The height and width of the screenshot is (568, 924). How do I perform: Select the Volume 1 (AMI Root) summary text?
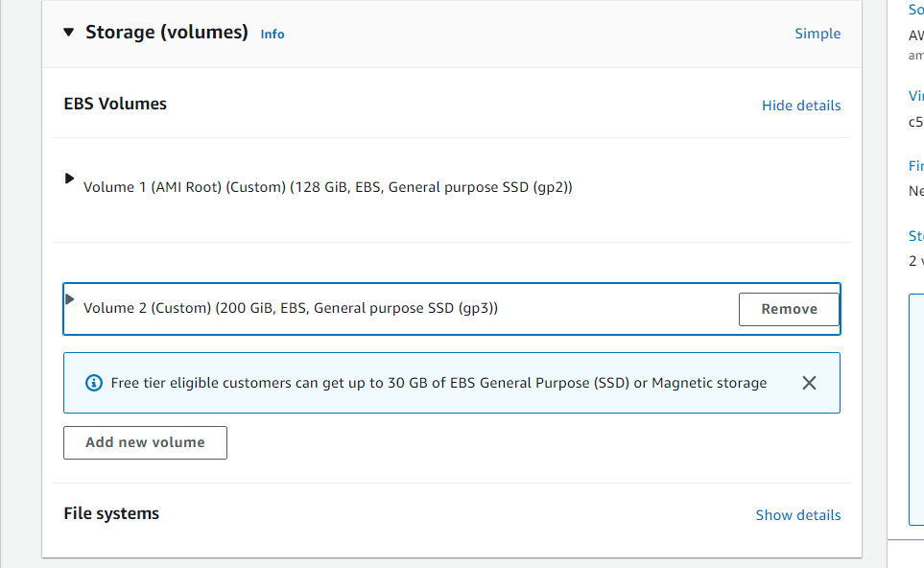(327, 187)
